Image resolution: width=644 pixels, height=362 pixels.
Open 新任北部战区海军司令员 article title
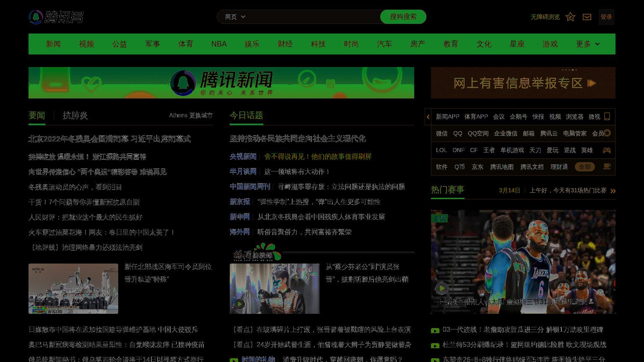[x=168, y=273]
